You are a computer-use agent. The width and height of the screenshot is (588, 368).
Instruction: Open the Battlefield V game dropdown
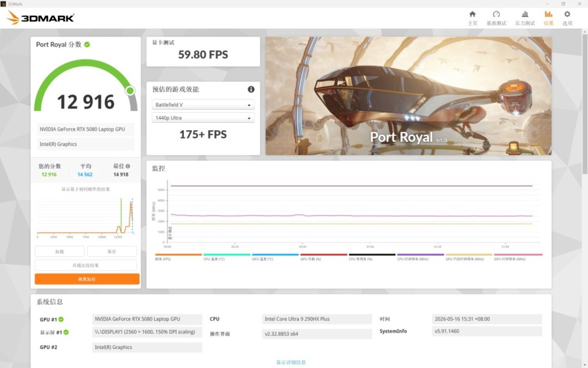pos(203,105)
